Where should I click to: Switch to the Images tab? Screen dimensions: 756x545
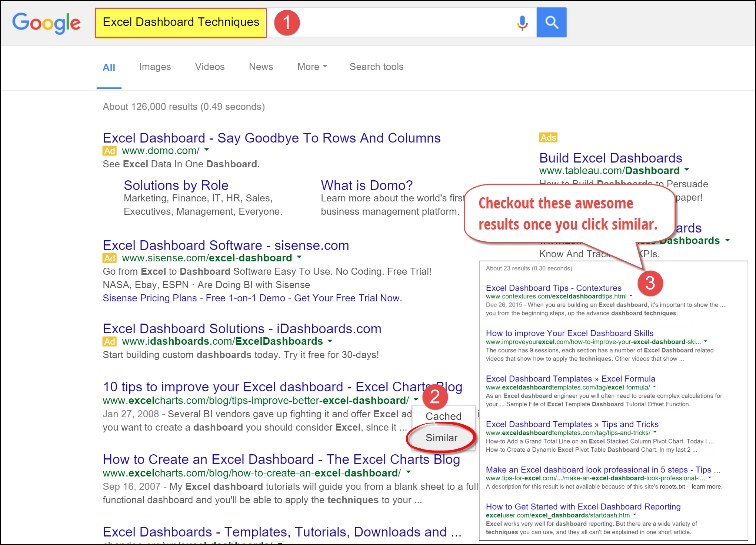point(155,67)
